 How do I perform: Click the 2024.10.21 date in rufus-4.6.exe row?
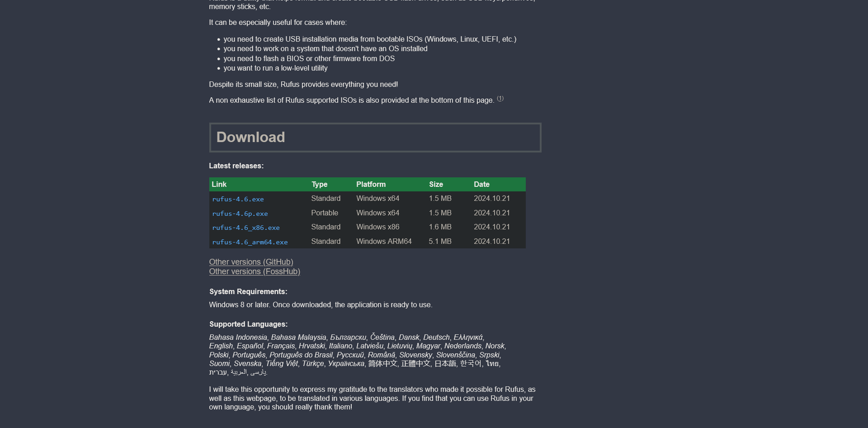[x=491, y=198]
